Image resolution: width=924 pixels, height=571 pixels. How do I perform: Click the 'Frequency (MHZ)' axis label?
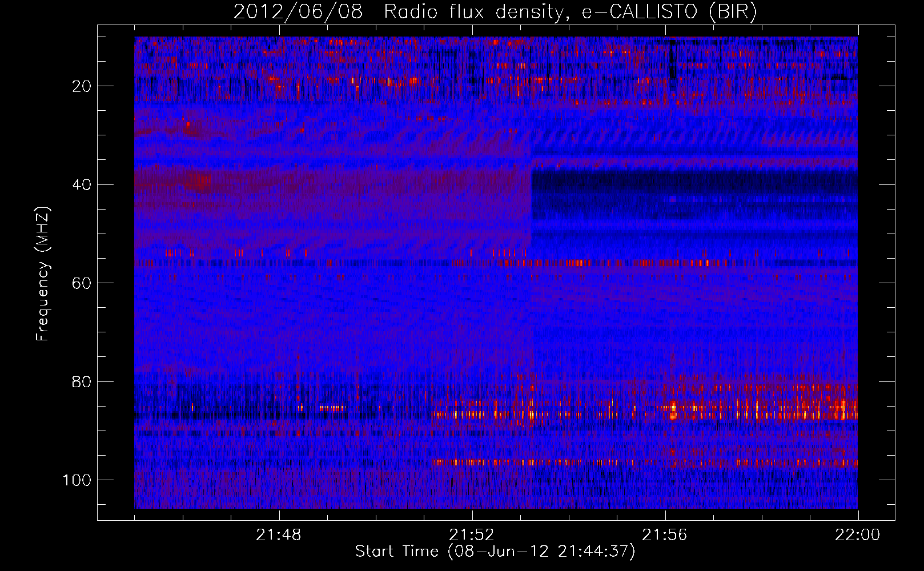(x=43, y=274)
